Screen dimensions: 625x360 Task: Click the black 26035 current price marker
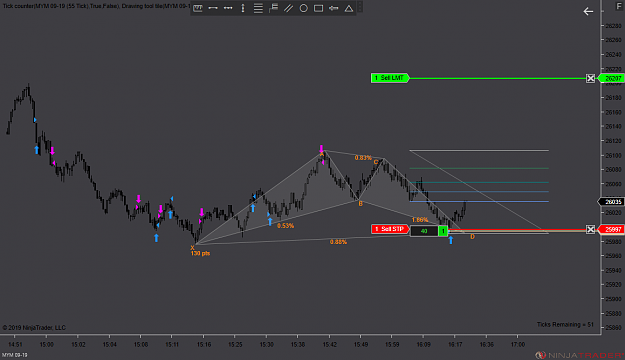(x=610, y=202)
